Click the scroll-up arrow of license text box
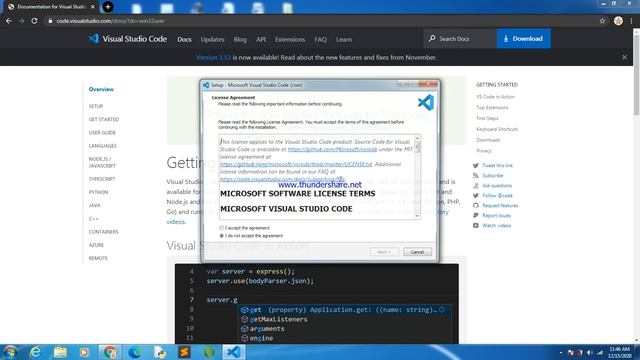The width and height of the screenshot is (640, 360). pos(417,138)
